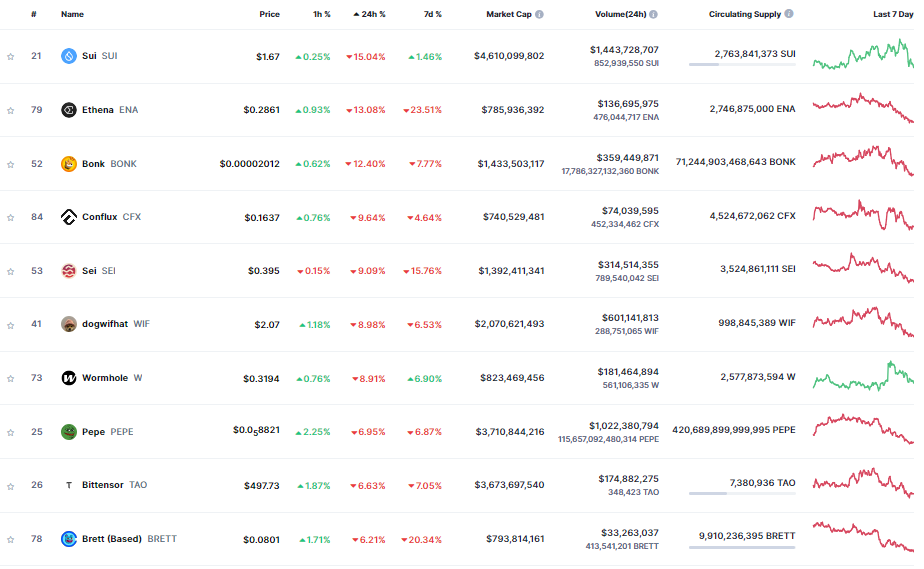This screenshot has width=924, height=569.
Task: Open Sui 7-day price chart
Action: click(x=863, y=54)
